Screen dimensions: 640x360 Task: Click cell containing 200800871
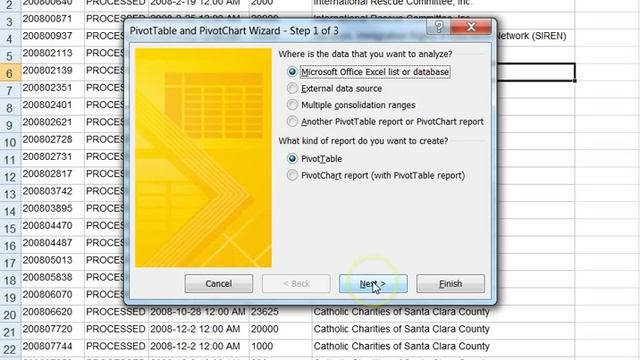click(x=53, y=19)
